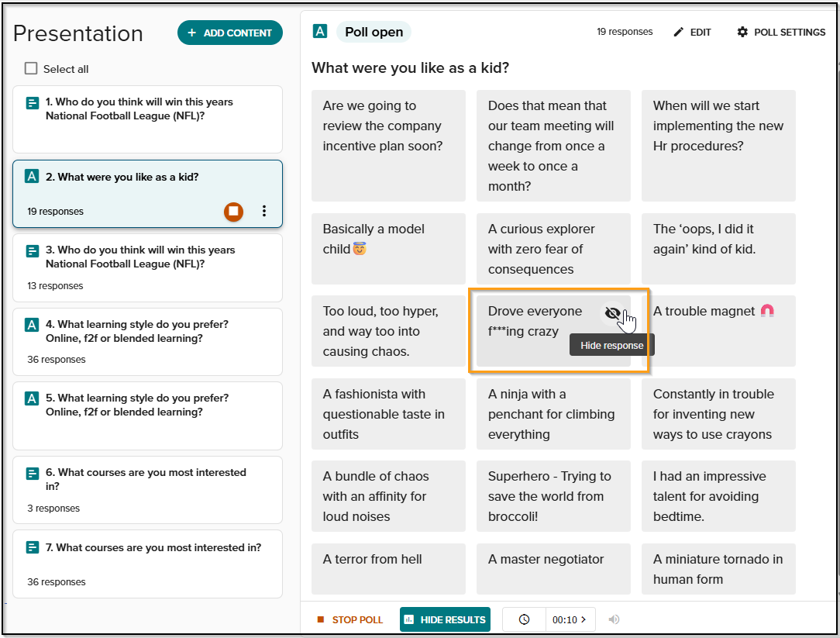Tick the Select all checkbox
The image size is (840, 638).
tap(31, 69)
